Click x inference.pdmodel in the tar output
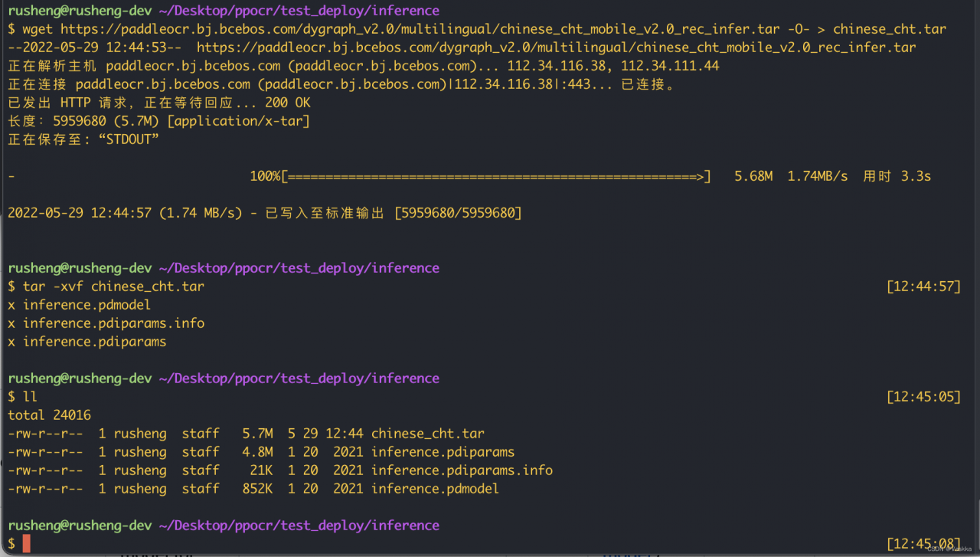Screen dimensions: 980x557 [x=79, y=305]
